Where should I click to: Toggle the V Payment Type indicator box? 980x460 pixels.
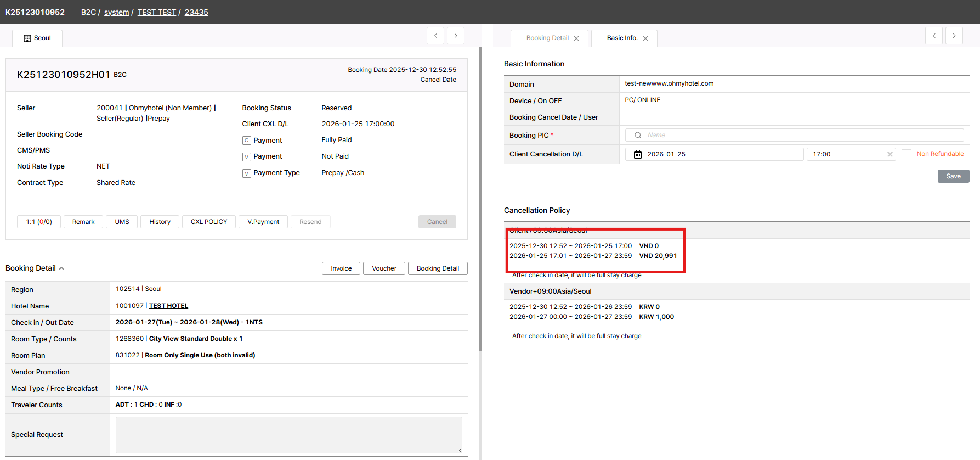point(247,173)
